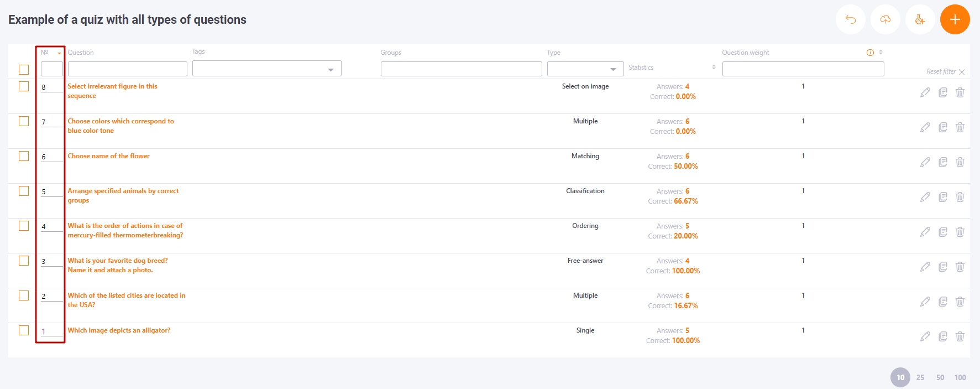The width and height of the screenshot is (980, 389).
Task: Open the Type filter dropdown
Action: coord(585,69)
